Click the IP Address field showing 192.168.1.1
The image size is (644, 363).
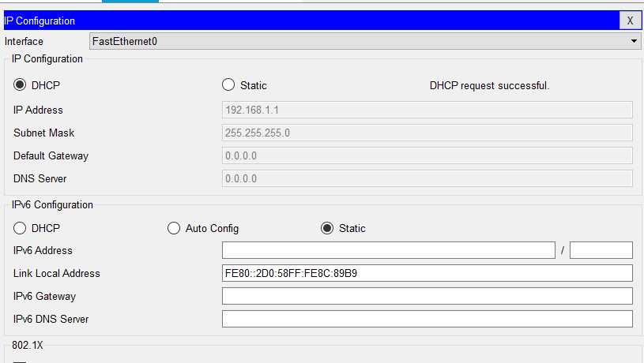[x=427, y=110]
